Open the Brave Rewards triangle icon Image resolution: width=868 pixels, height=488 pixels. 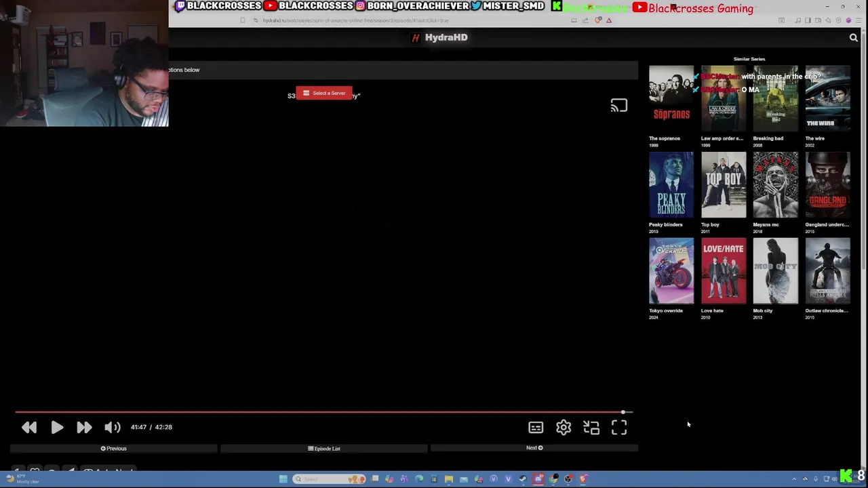[x=609, y=20]
